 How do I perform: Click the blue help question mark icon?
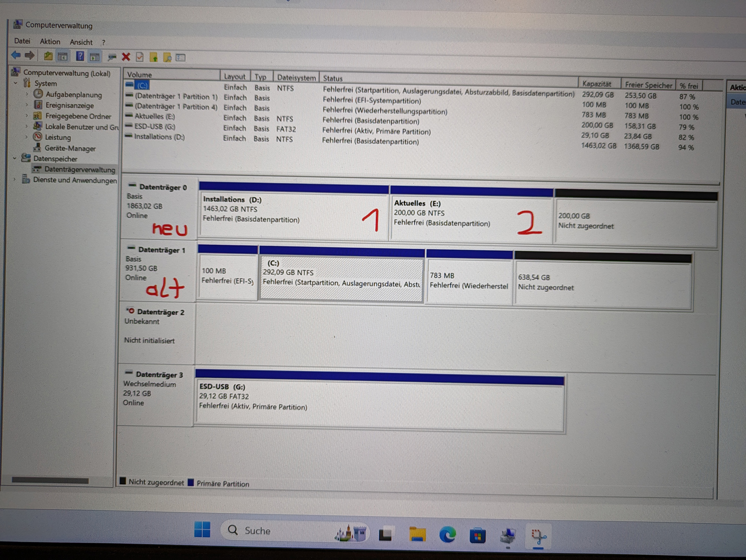click(80, 56)
